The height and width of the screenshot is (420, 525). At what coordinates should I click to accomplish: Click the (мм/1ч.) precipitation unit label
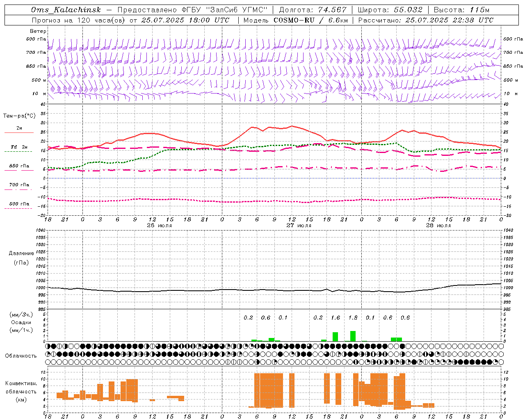click(x=21, y=330)
